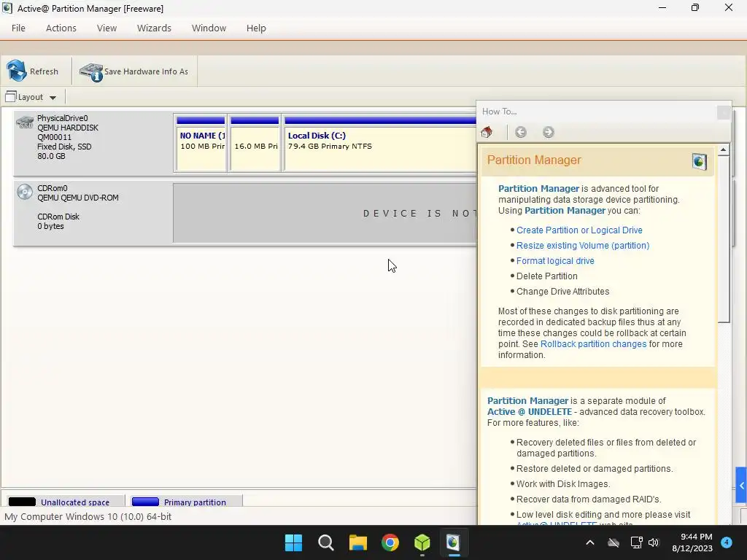Select the Local Disk (C:) partition
Viewport: 747px width, 560px height.
pyautogui.click(x=379, y=143)
